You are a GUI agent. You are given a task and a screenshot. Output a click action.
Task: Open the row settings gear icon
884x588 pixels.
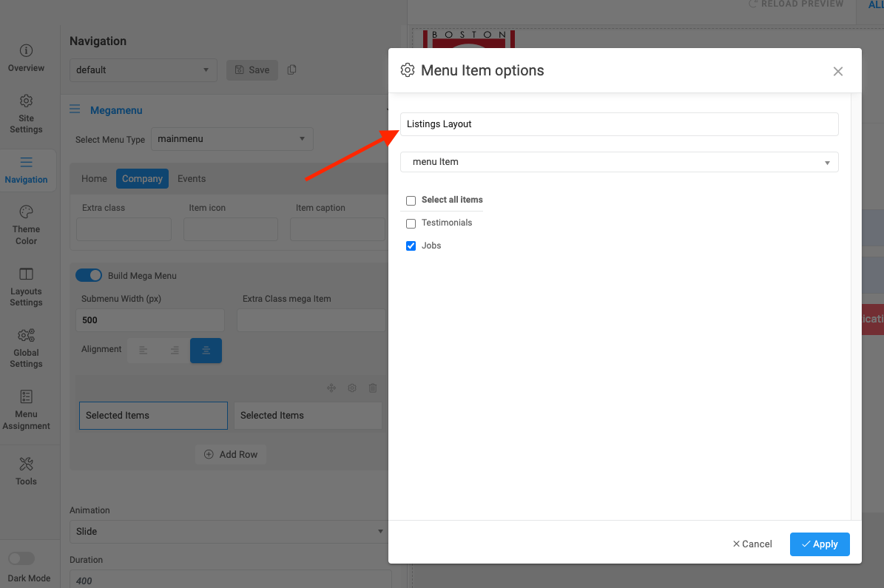[x=352, y=388]
